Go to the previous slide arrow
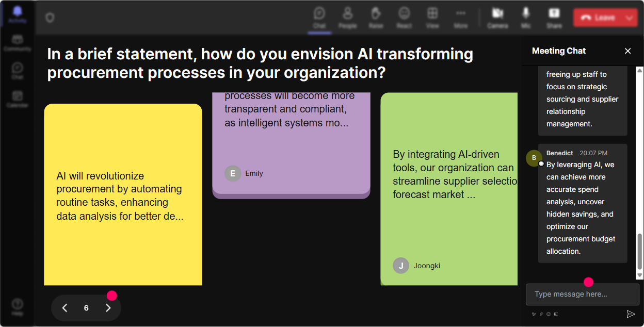644x327 pixels. click(x=65, y=308)
